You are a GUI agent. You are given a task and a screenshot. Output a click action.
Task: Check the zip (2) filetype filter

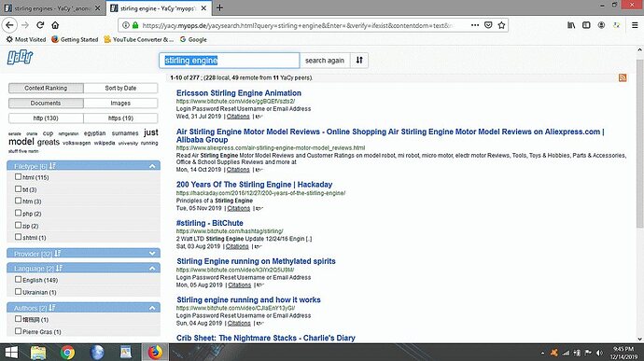tap(18, 225)
